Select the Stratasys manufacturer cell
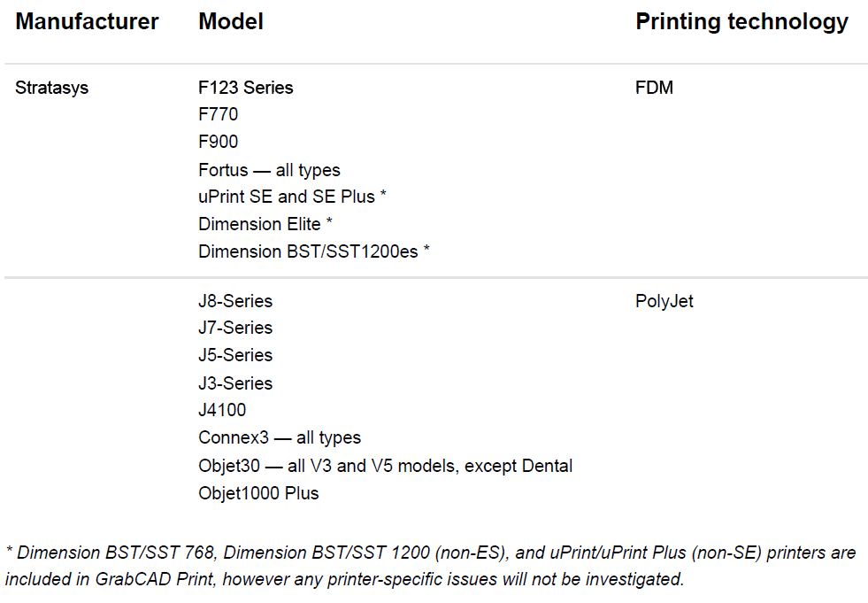 52,88
